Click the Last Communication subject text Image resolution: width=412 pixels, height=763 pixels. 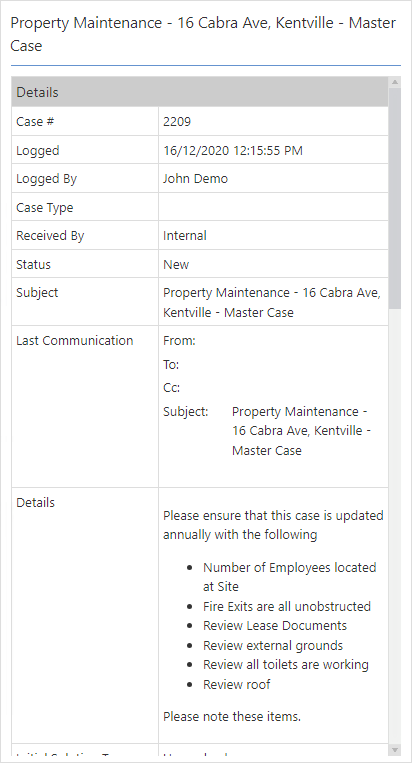tap(302, 431)
